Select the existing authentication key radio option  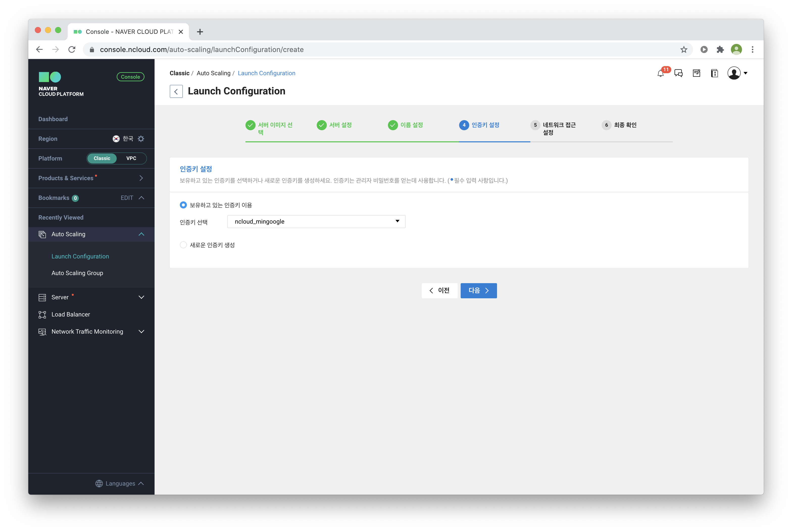point(183,205)
